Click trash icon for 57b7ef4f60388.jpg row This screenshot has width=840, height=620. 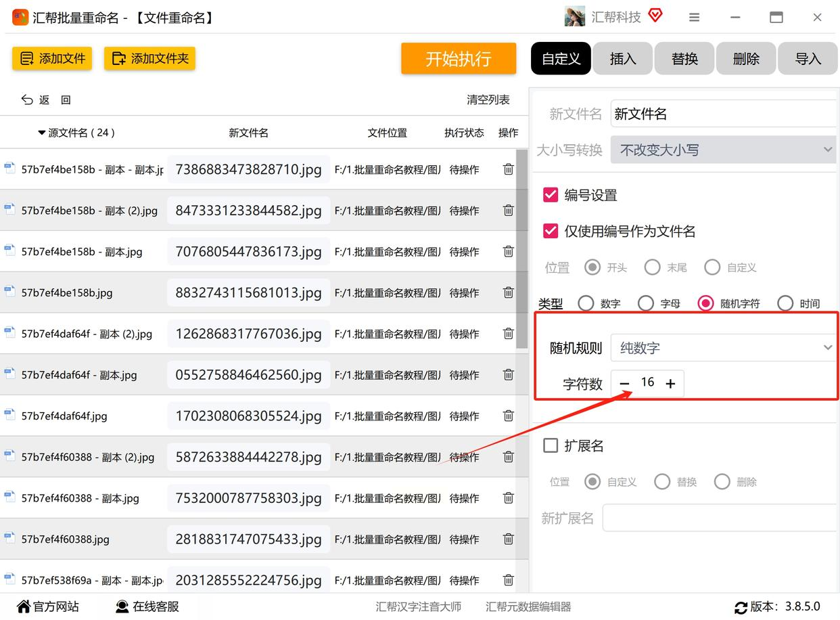point(508,539)
